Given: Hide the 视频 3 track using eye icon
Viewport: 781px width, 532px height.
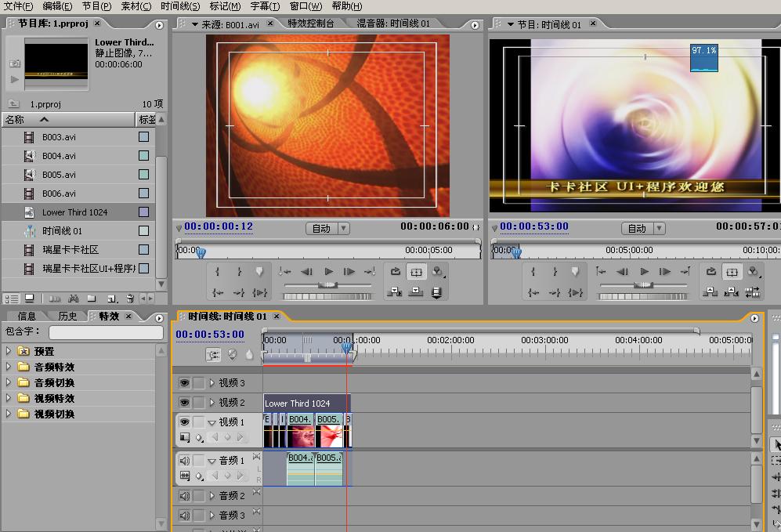Looking at the screenshot, I should click(184, 383).
